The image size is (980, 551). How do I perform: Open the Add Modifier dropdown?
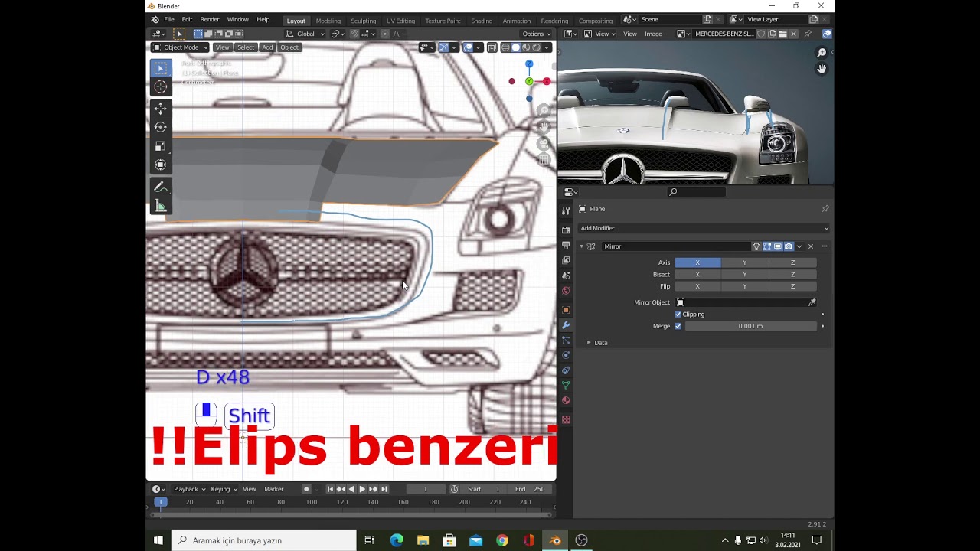pyautogui.click(x=704, y=228)
